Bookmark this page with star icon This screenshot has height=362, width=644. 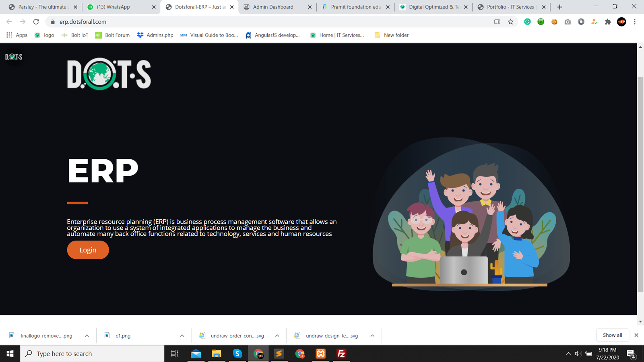tap(510, 22)
